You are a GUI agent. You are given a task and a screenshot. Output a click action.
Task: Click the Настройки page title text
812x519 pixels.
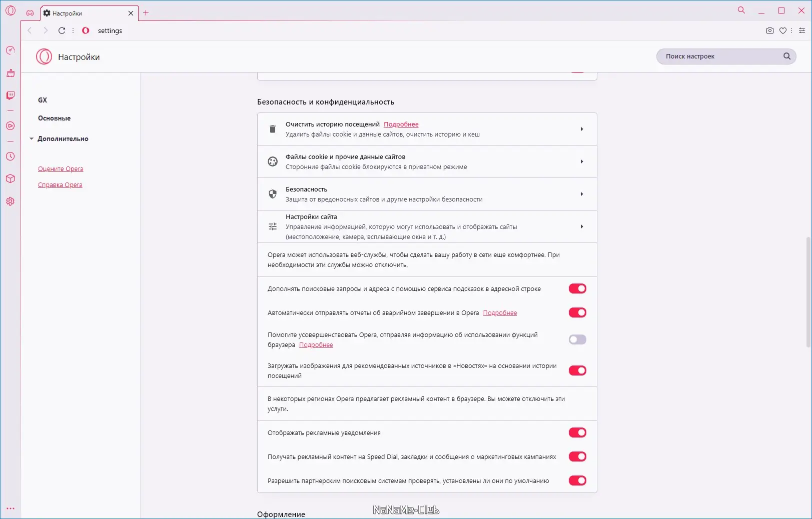point(79,57)
